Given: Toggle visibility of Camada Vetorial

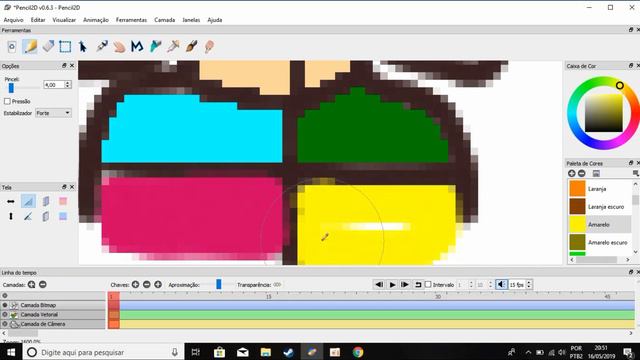Looking at the screenshot, I should [5, 314].
